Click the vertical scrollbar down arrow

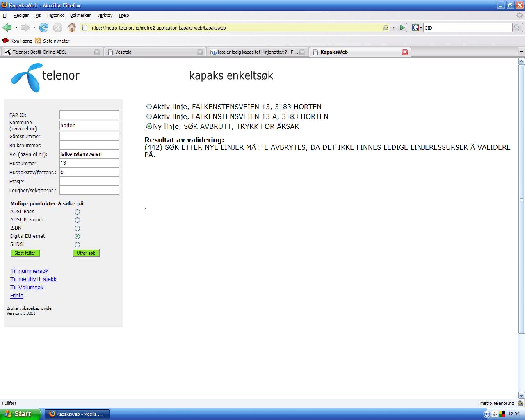click(521, 395)
